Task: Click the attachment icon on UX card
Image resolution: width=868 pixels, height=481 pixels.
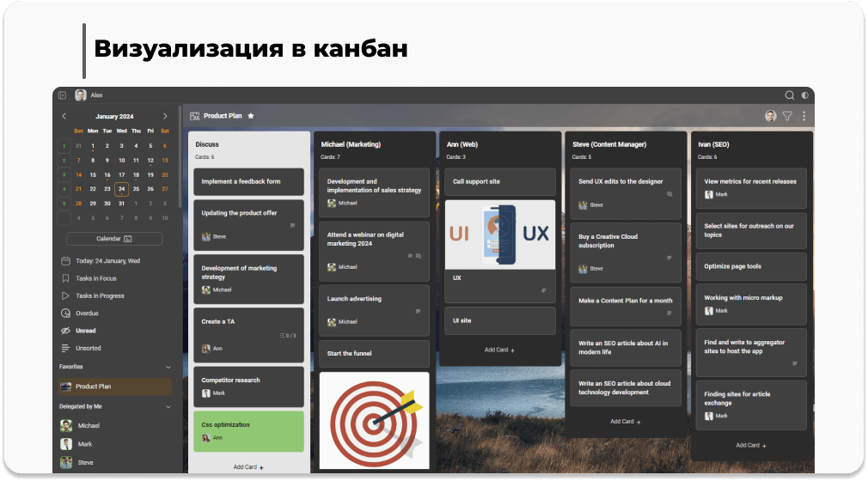Action: (544, 290)
